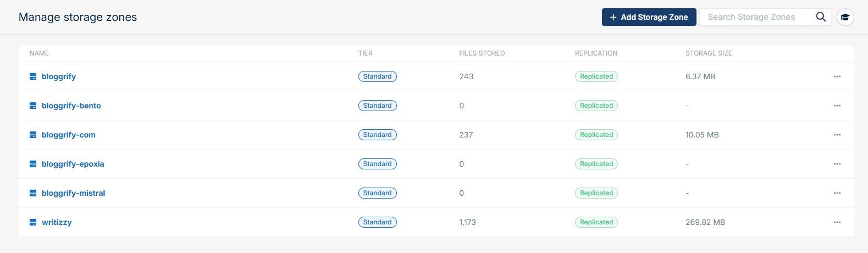
Task: Open three-dot menu for bloggrify-bento
Action: point(837,106)
